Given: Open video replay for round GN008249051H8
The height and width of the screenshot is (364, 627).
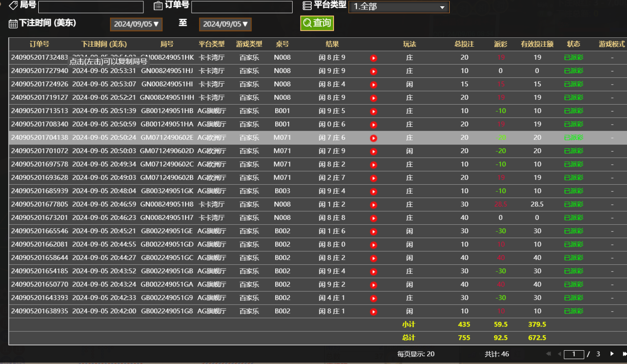Looking at the screenshot, I should click(374, 205).
